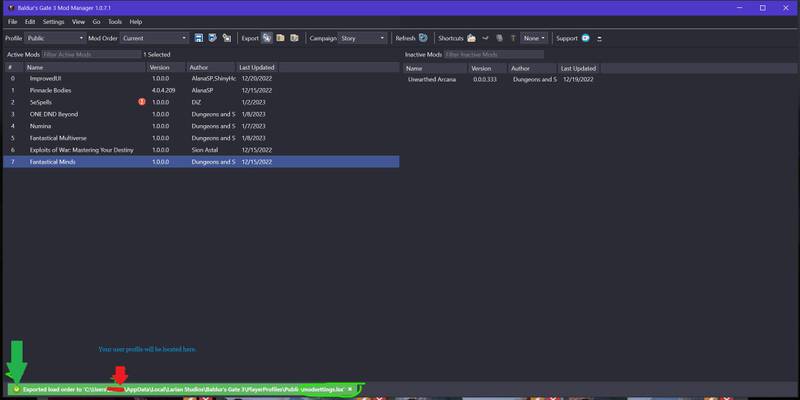The image size is (800, 400).
Task: Sort active mods by Last Updated column
Action: (257, 67)
